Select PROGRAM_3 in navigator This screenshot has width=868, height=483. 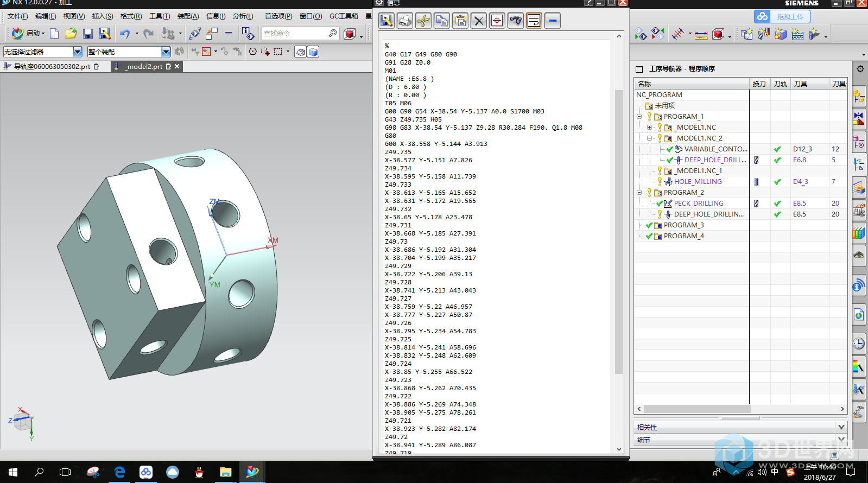(x=683, y=225)
